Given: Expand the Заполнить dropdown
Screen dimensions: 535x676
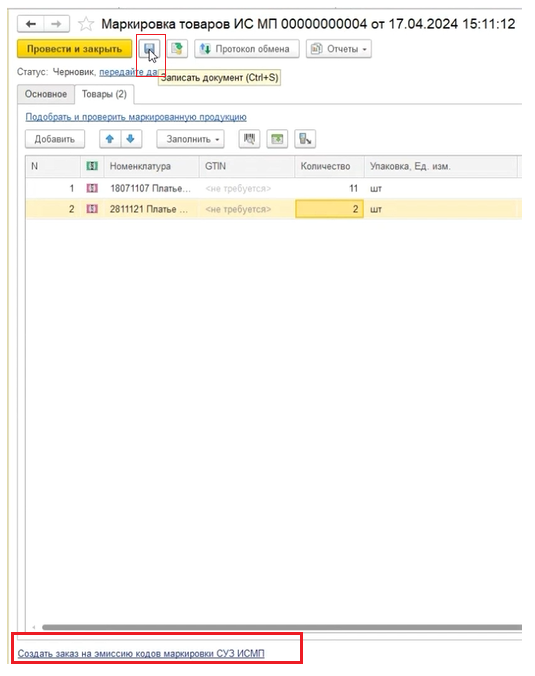Looking at the screenshot, I should tap(190, 139).
